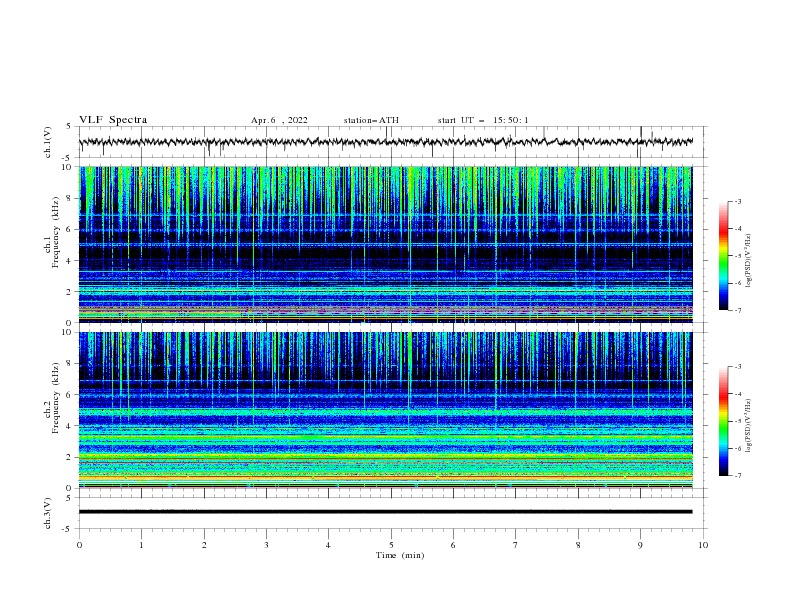Click the ch.1 spectrogram plot
792x612 pixels.
click(386, 244)
